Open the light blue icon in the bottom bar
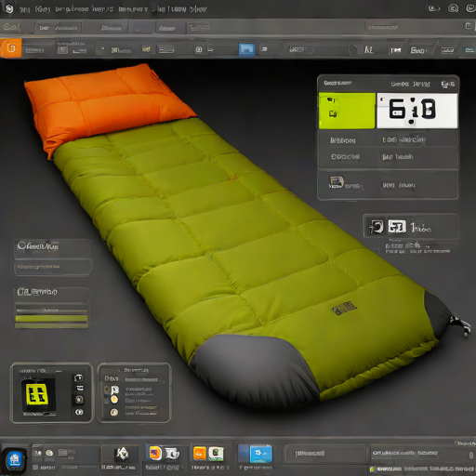476x476 pixels. click(x=261, y=454)
